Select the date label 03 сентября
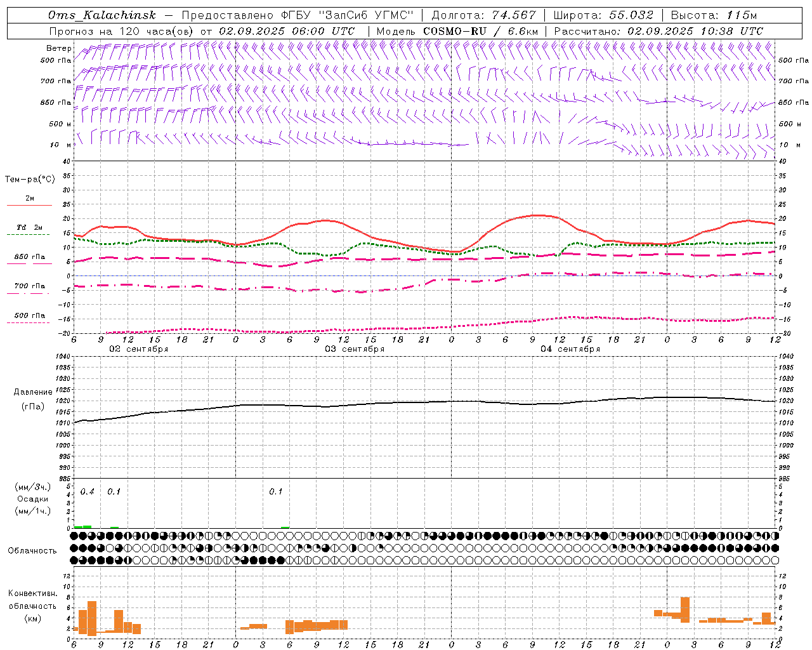This screenshot has width=812, height=650. [x=355, y=349]
